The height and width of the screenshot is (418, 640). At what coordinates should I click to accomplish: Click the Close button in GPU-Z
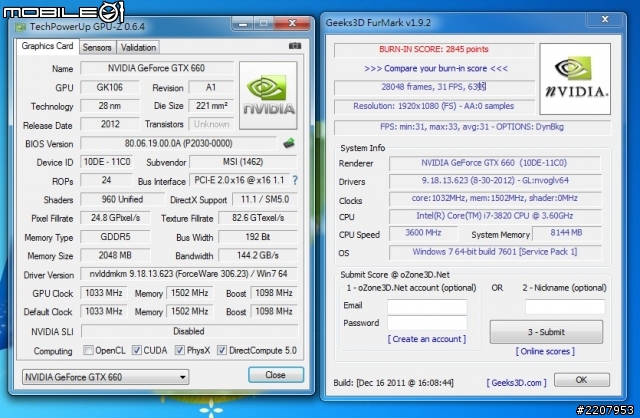276,375
